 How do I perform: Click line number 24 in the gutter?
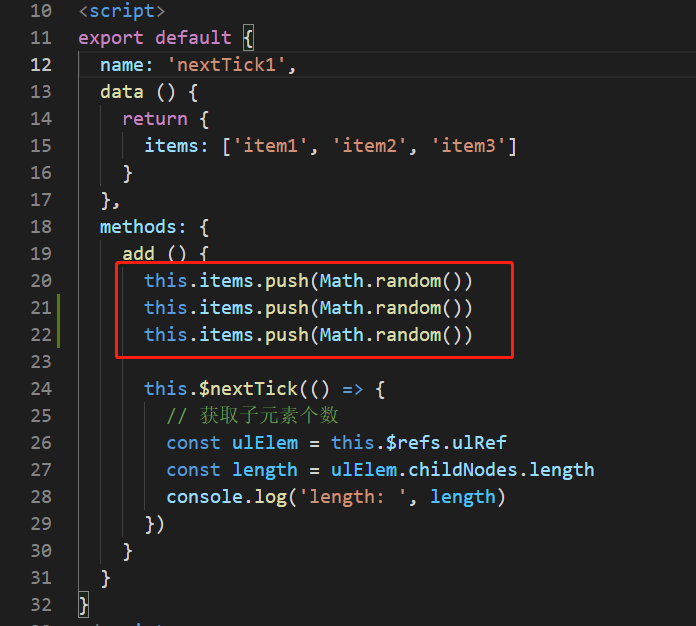click(41, 389)
